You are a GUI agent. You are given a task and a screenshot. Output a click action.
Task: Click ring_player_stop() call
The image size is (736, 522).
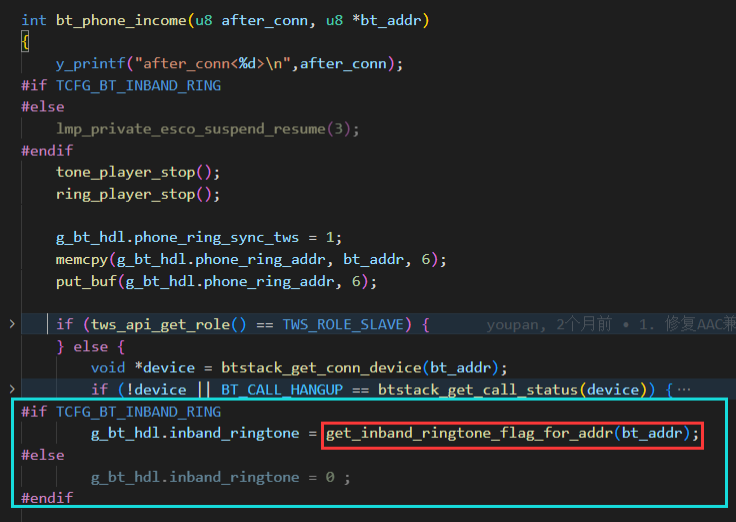click(x=138, y=194)
